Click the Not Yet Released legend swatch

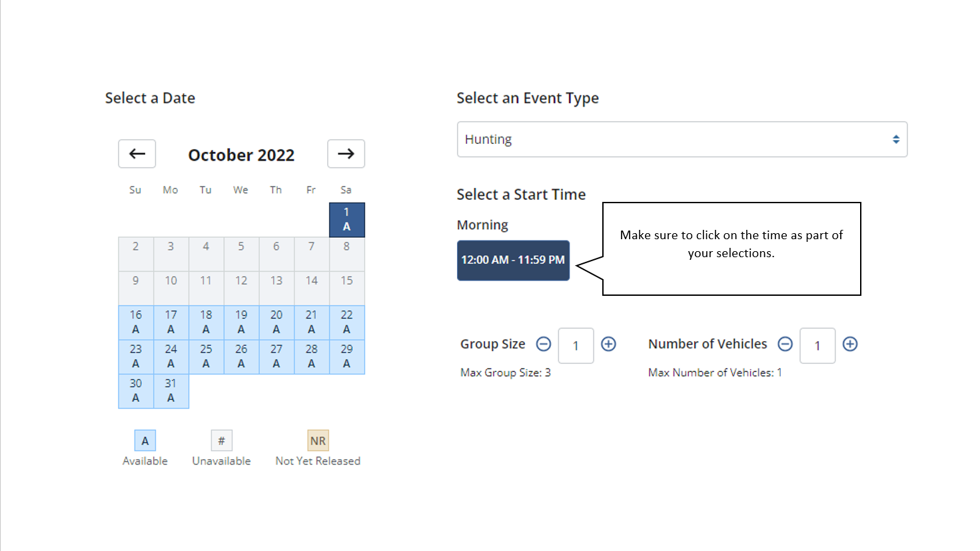(318, 440)
